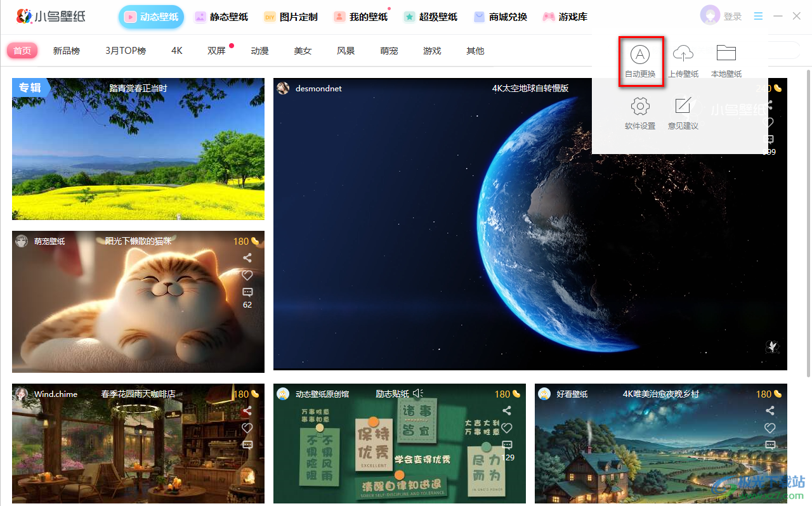
Task: Select the 3月TOP榜 category
Action: click(126, 51)
